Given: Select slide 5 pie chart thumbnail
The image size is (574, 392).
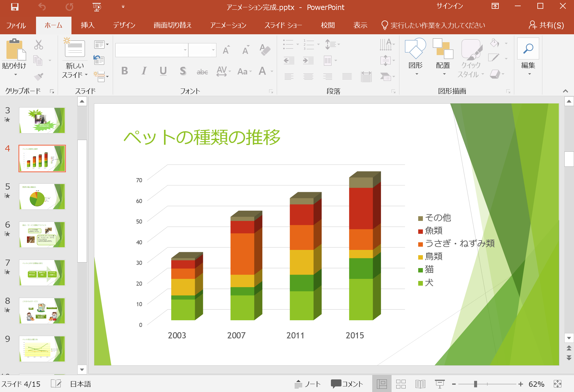Looking at the screenshot, I should (42, 197).
